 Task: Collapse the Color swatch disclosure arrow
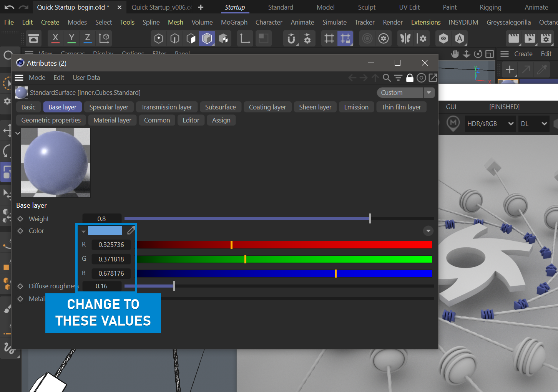pos(83,231)
